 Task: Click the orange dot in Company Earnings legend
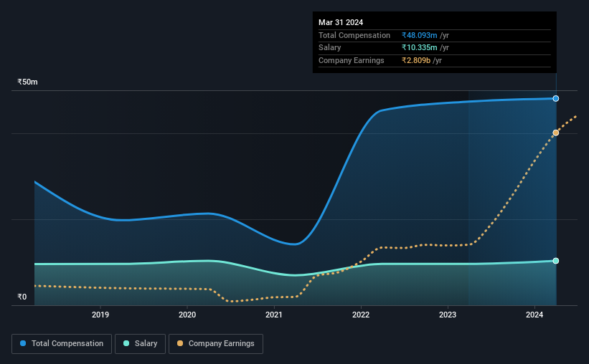[180, 343]
